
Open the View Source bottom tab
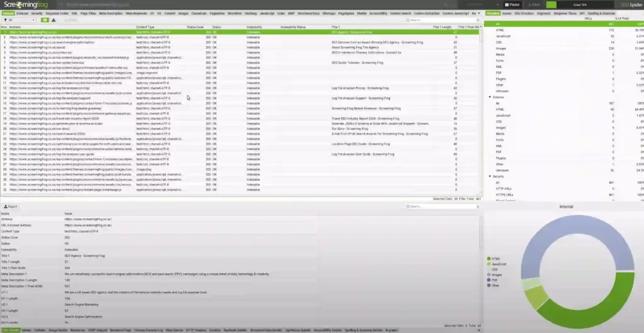(x=174, y=330)
